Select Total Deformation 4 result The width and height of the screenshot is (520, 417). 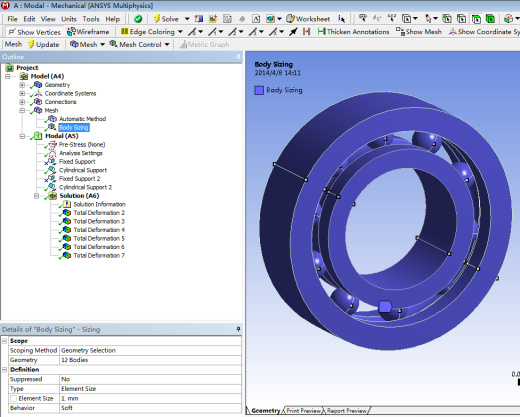pyautogui.click(x=99, y=230)
